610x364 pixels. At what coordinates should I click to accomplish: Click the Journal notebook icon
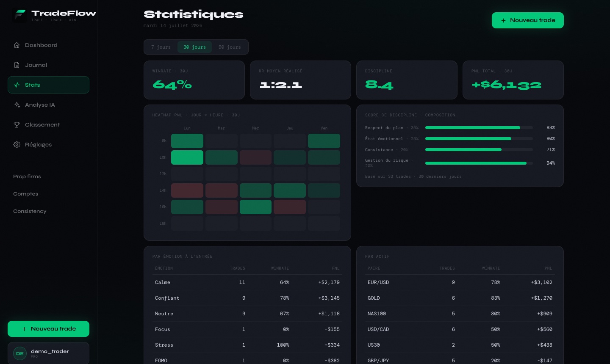17,65
